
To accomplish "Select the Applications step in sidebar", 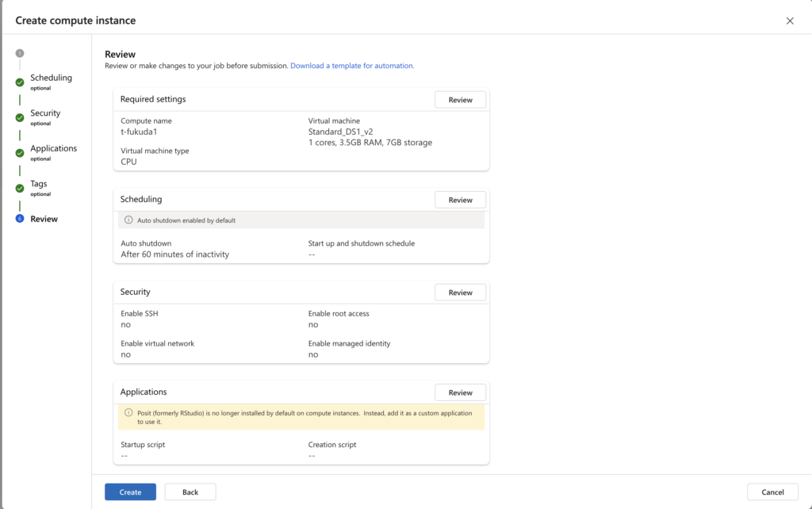I will point(53,148).
